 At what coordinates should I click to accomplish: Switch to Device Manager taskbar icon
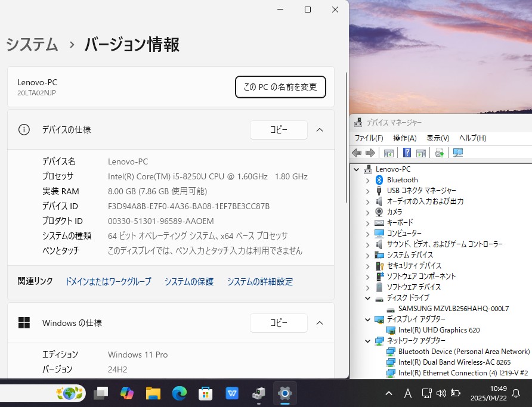[258, 393]
